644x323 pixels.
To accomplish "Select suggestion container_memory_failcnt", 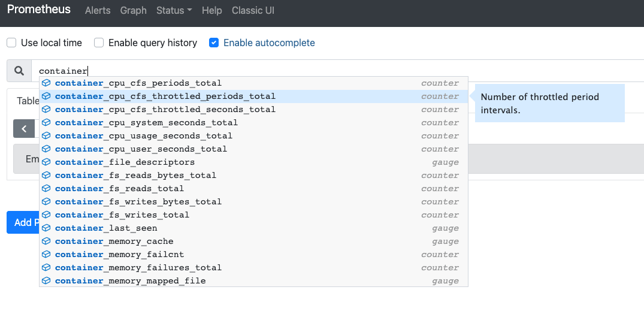I will 253,254.
